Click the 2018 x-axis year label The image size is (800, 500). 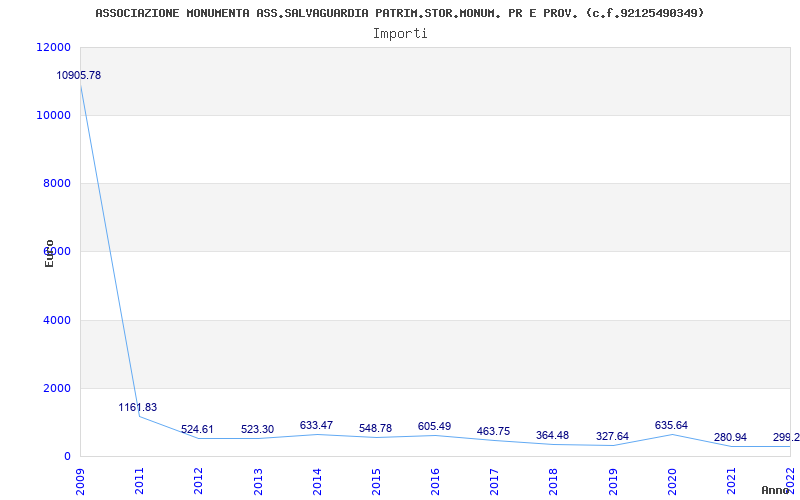coord(553,481)
